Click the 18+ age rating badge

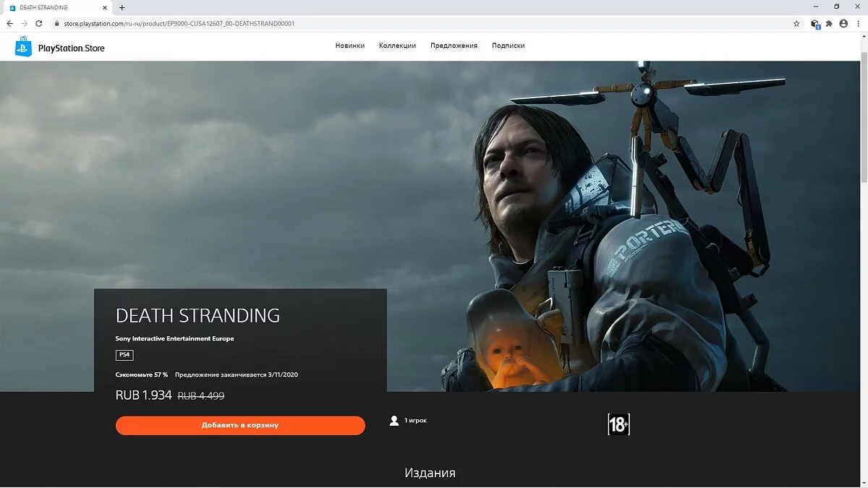click(618, 425)
